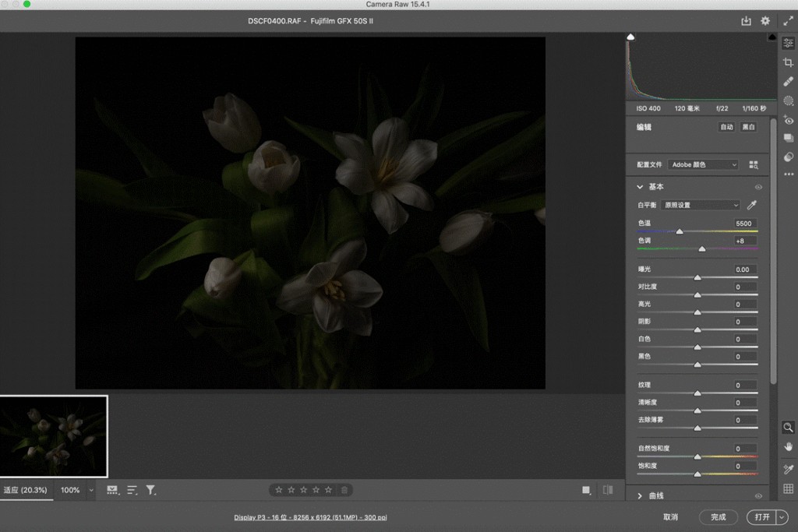Open the Masking tool

click(x=788, y=100)
